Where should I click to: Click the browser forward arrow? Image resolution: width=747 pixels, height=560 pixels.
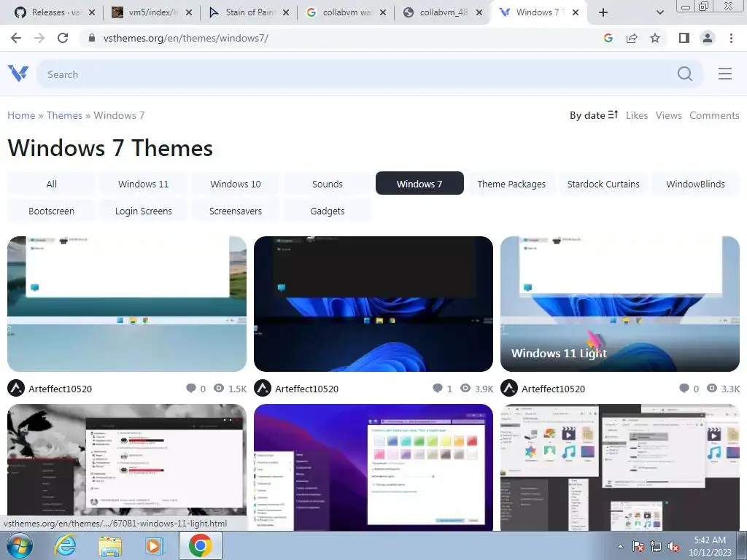(39, 38)
